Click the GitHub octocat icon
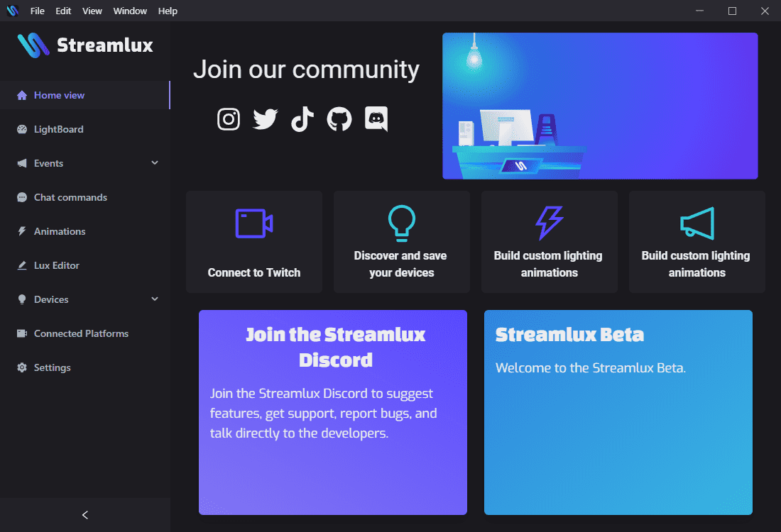 (339, 119)
